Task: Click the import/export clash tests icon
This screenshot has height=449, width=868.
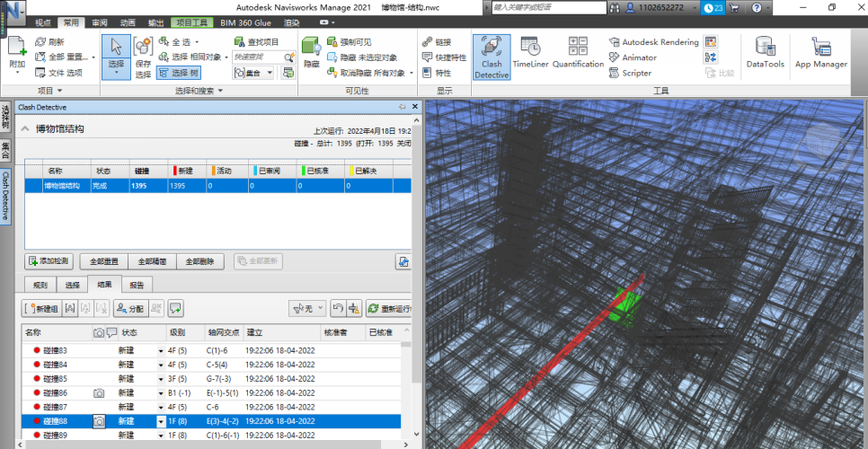Action: 403,261
